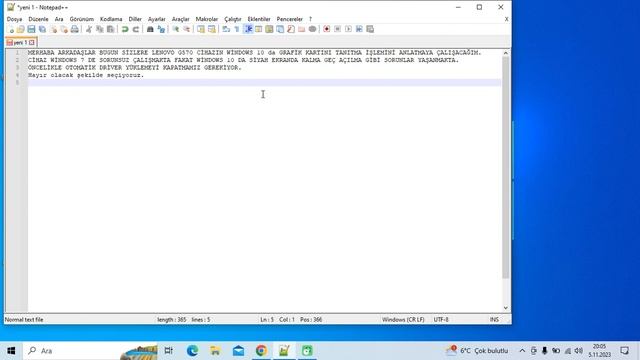Open the Düzenle menu
The width and height of the screenshot is (640, 360).
[x=38, y=19]
